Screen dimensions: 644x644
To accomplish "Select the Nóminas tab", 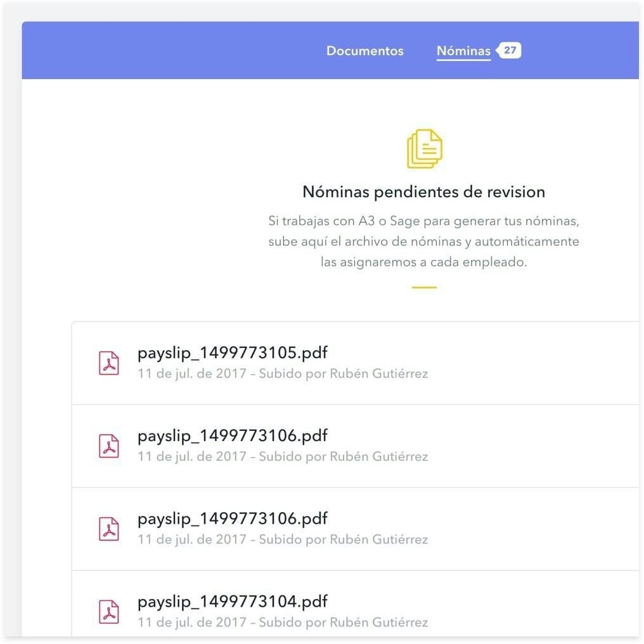I will 463,51.
